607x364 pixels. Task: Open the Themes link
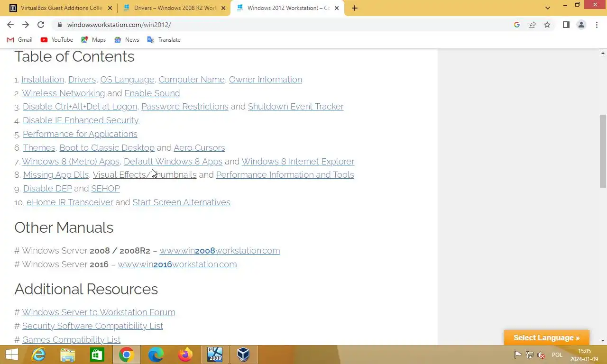click(x=39, y=148)
